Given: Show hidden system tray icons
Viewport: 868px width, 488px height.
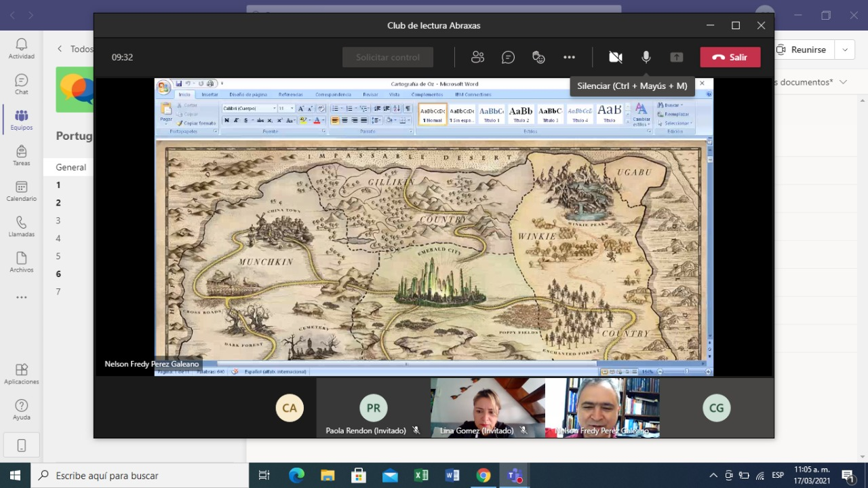Looking at the screenshot, I should pos(713,475).
